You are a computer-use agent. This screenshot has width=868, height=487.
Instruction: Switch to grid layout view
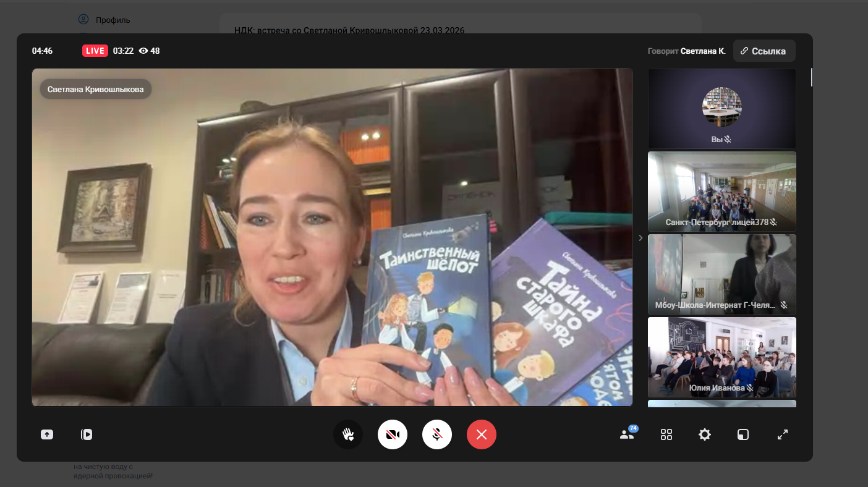(666, 434)
